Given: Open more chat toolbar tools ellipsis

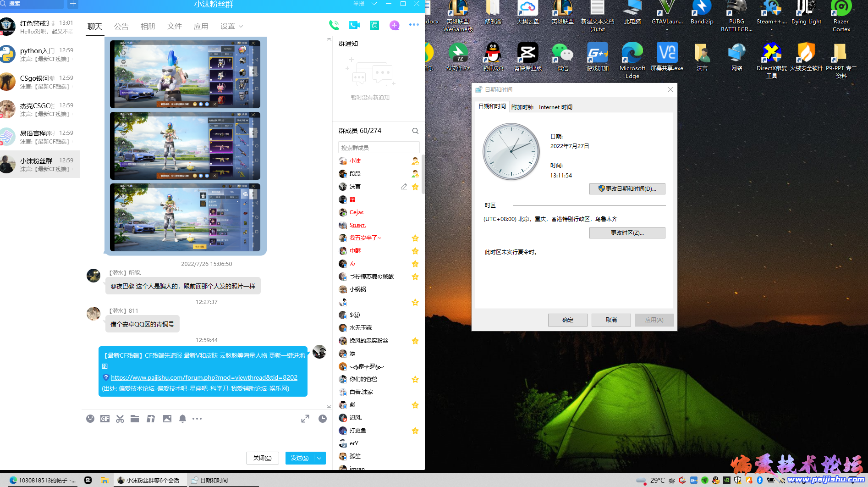Looking at the screenshot, I should coord(197,419).
